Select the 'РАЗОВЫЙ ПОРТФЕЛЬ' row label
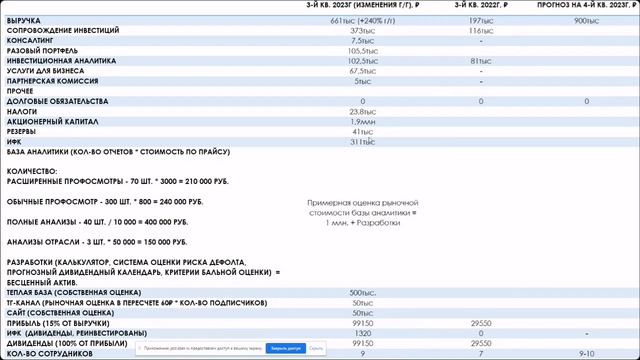Viewport: 640px width, 360px height. 42,51
